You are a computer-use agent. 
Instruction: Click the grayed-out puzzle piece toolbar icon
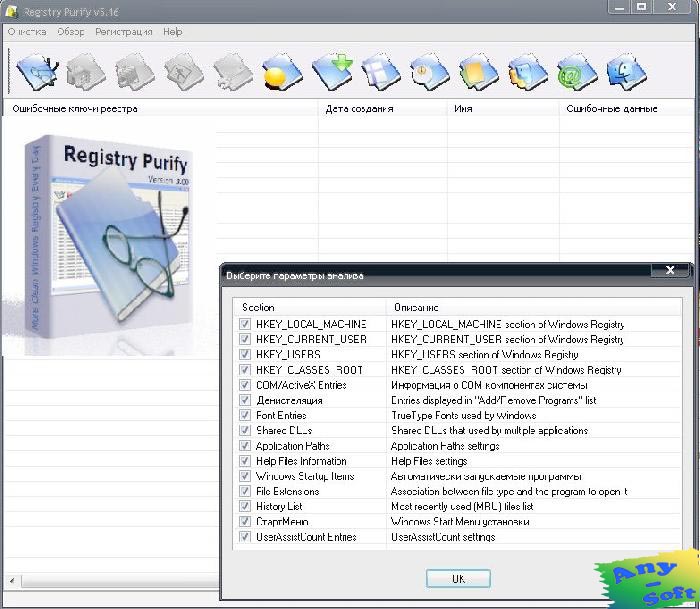click(233, 71)
